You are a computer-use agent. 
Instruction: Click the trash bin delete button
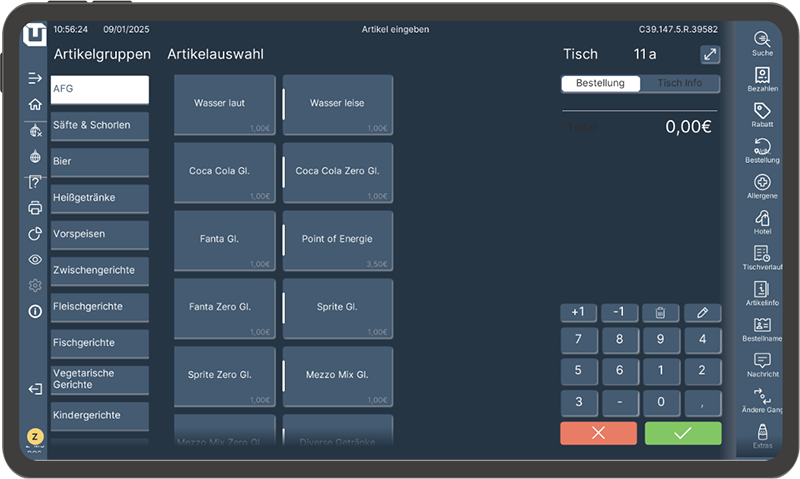660,313
